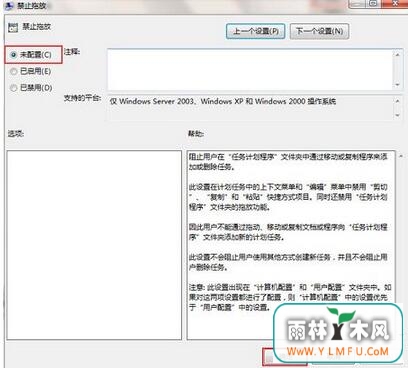Click the 下一个设置(N) button
This screenshot has height=368, width=408.
point(319,31)
